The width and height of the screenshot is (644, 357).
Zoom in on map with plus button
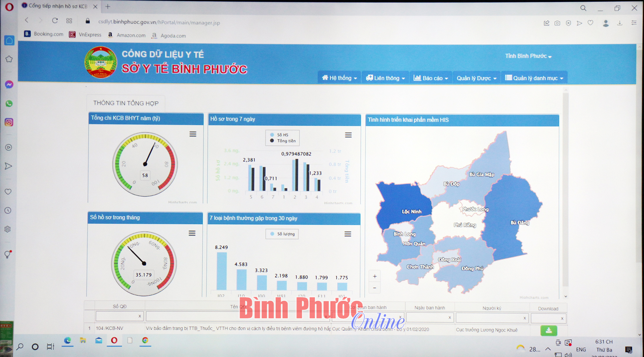374,276
